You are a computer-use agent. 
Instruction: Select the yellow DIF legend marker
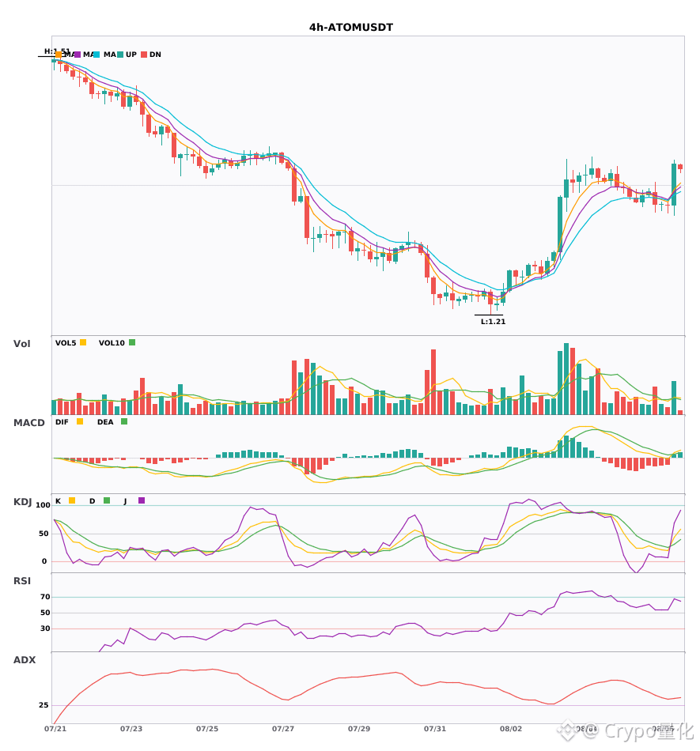point(80,421)
